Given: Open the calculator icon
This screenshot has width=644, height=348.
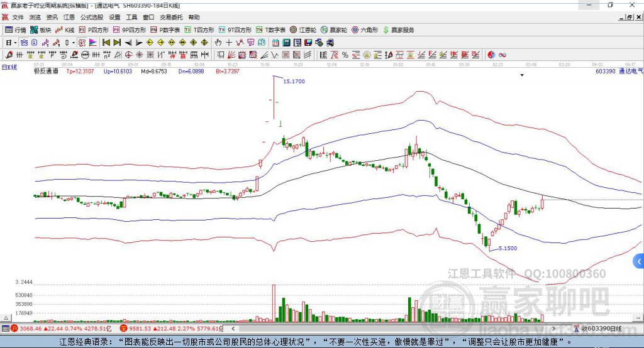Looking at the screenshot, I should pyautogui.click(x=286, y=43).
